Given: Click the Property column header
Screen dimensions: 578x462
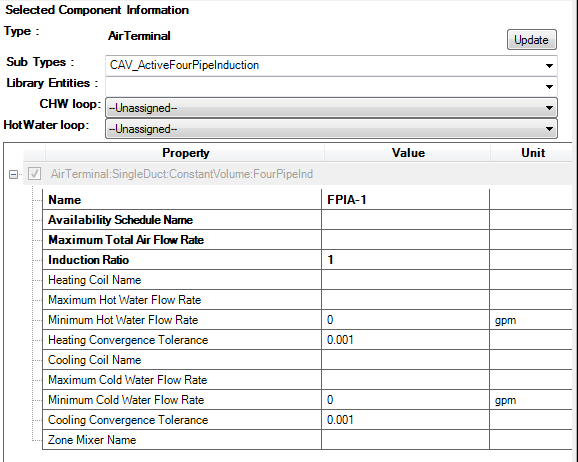Looking at the screenshot, I should point(185,153).
